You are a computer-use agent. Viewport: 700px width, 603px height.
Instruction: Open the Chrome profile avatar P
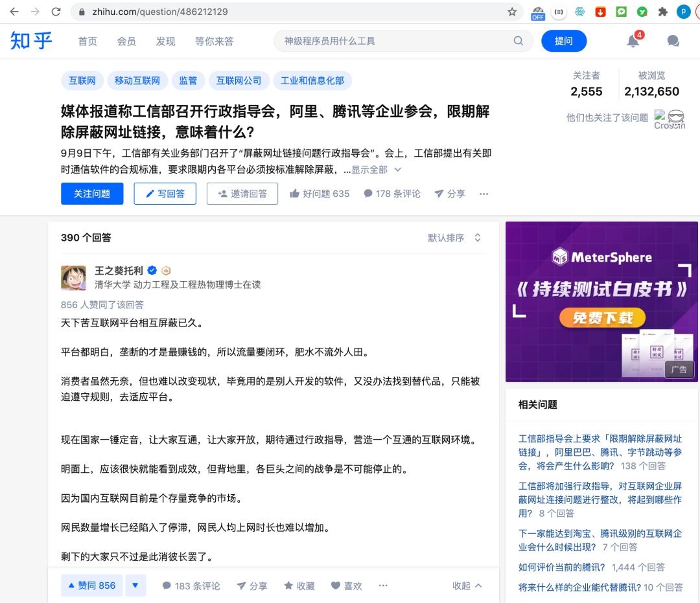[684, 12]
